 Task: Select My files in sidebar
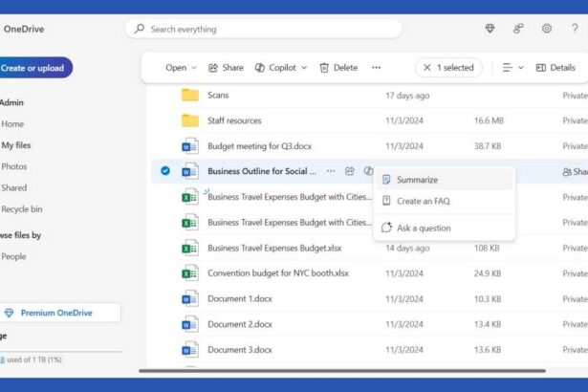pyautogui.click(x=16, y=145)
